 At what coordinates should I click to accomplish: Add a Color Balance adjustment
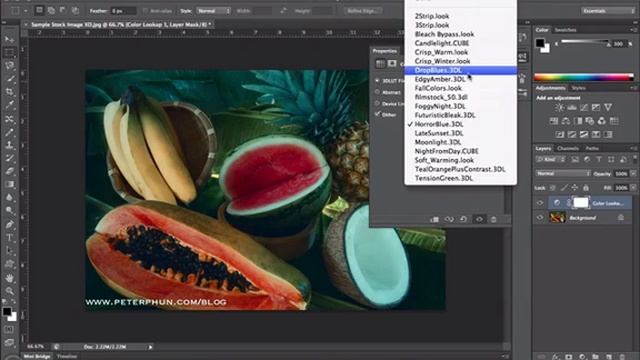coord(566,121)
